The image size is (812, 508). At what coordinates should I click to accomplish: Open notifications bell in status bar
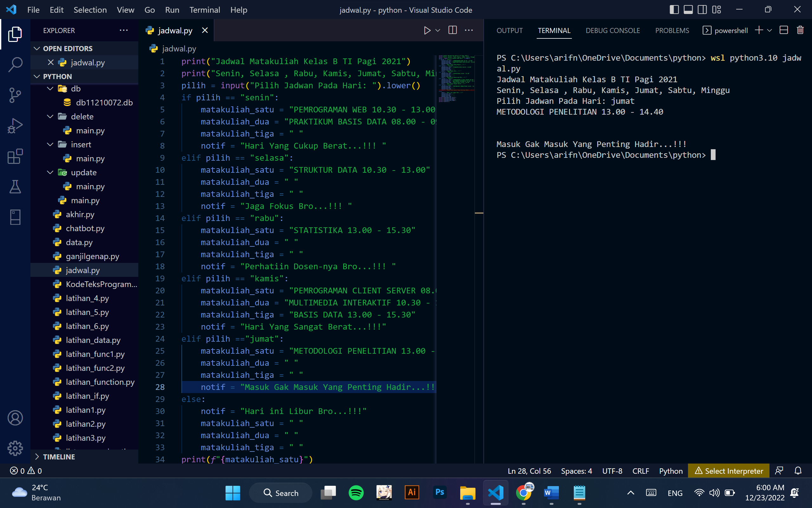click(798, 471)
